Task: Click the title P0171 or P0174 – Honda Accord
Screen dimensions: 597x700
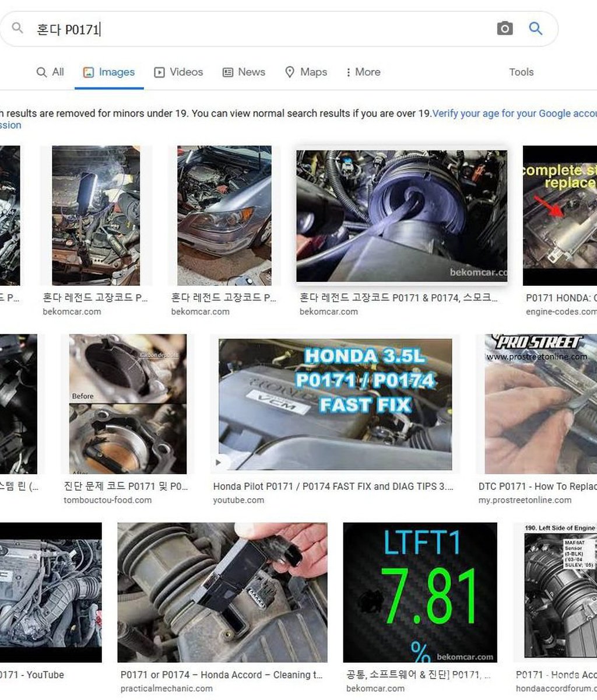Action: click(221, 674)
